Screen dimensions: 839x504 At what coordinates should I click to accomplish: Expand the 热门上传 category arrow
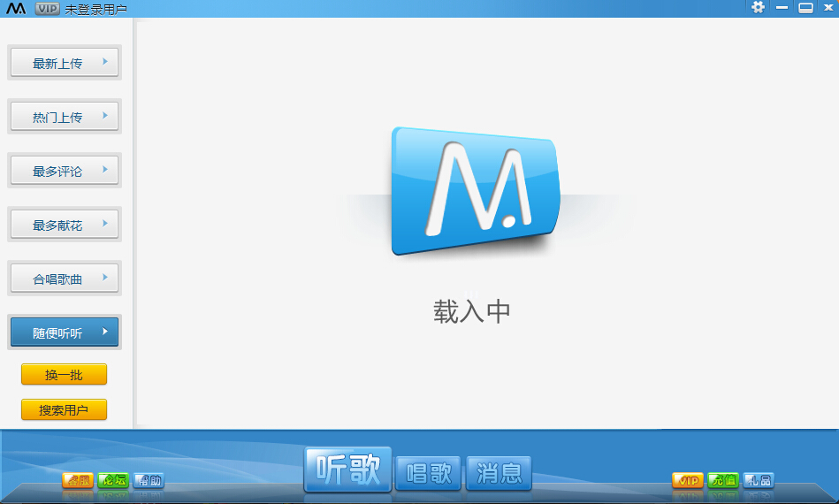105,116
